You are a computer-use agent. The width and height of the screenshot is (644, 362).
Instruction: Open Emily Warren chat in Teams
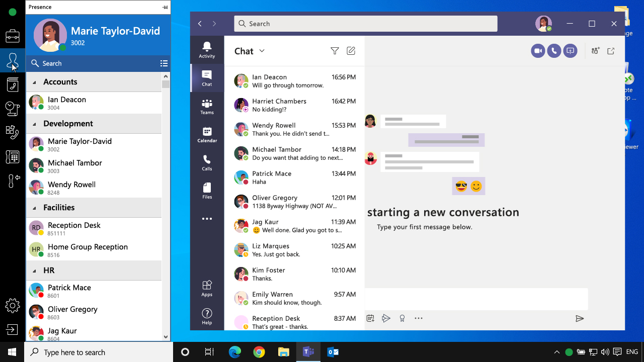294,298
